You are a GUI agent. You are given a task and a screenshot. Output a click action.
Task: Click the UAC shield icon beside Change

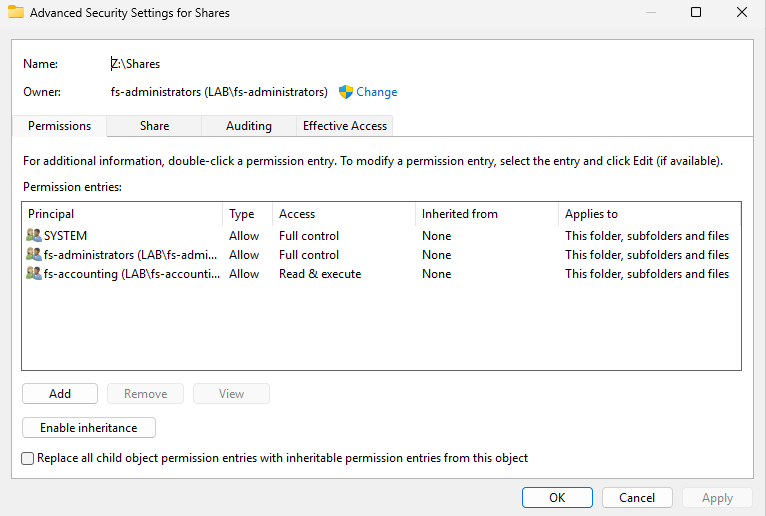tap(346, 92)
